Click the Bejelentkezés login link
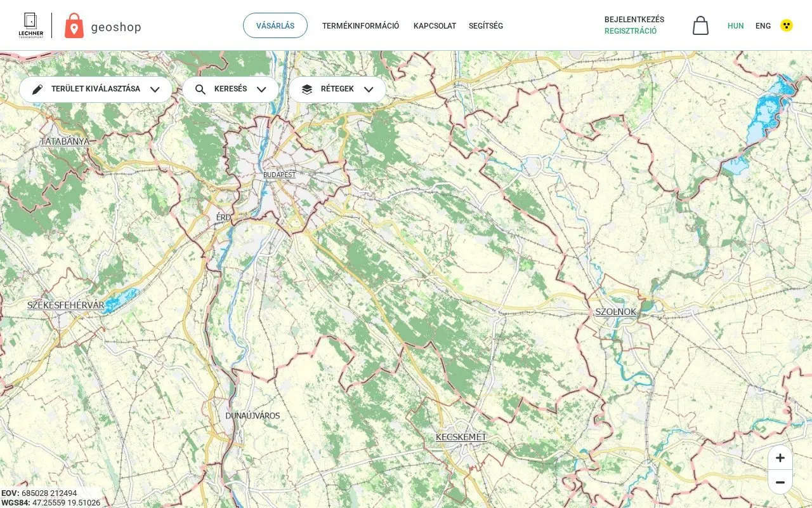812x508 pixels. (634, 20)
